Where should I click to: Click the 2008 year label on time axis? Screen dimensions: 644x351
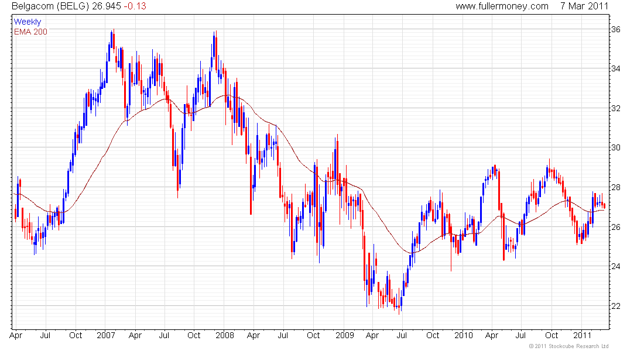pos(225,335)
